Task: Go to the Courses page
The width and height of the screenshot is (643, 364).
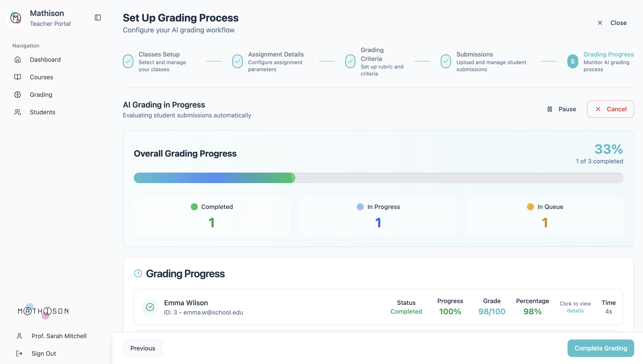Action: coord(41,77)
